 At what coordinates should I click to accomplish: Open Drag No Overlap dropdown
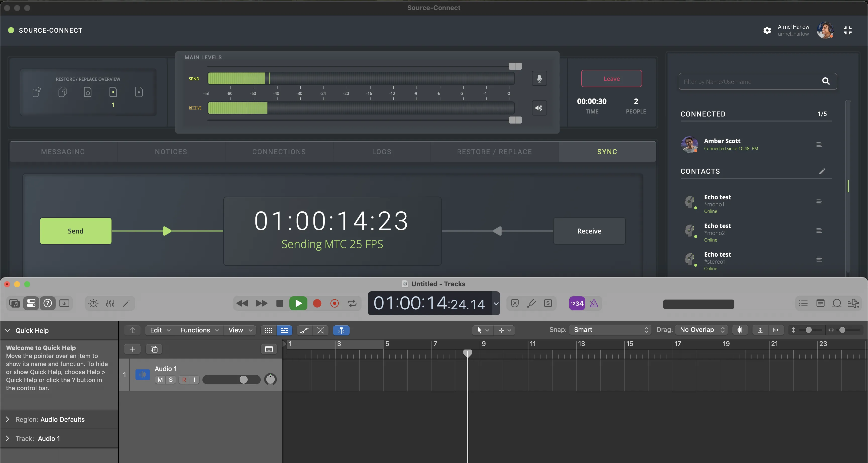701,330
